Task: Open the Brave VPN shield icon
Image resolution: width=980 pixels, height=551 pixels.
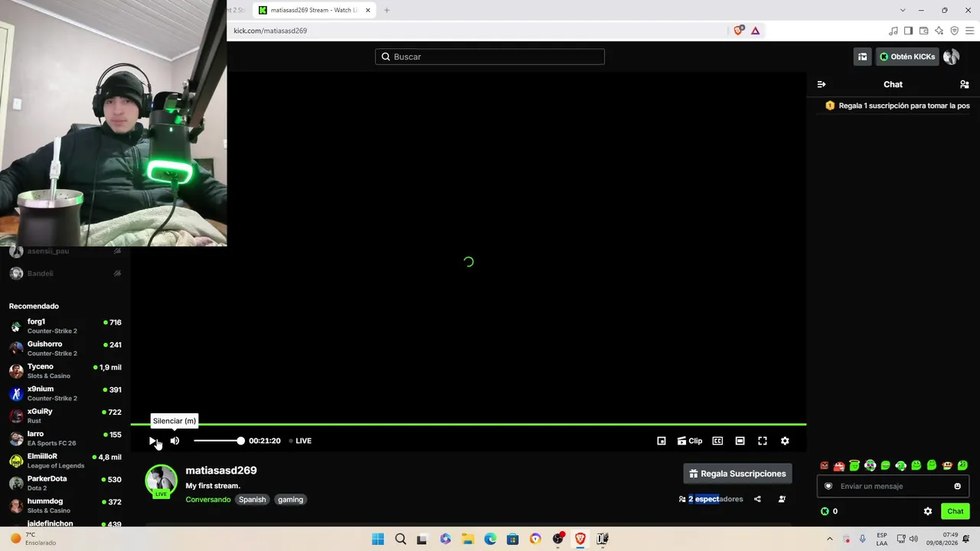Action: [954, 31]
